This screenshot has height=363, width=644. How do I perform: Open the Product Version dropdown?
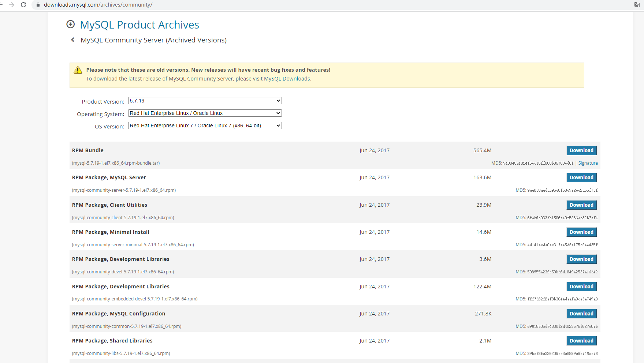pos(205,101)
